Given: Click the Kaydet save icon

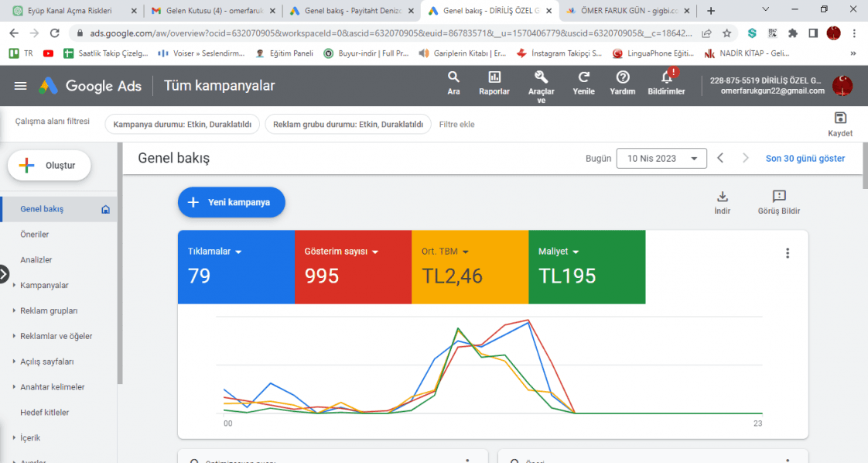Looking at the screenshot, I should point(840,124).
